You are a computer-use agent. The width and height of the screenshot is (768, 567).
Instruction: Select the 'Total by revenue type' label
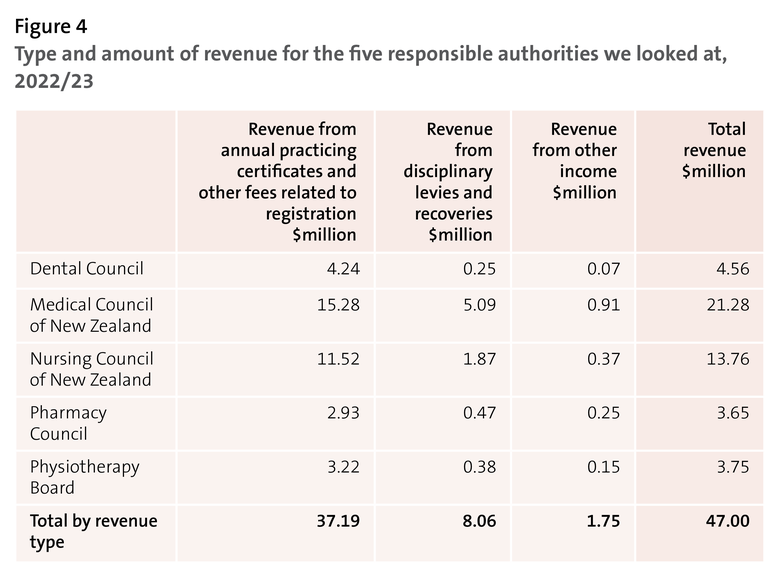[94, 531]
